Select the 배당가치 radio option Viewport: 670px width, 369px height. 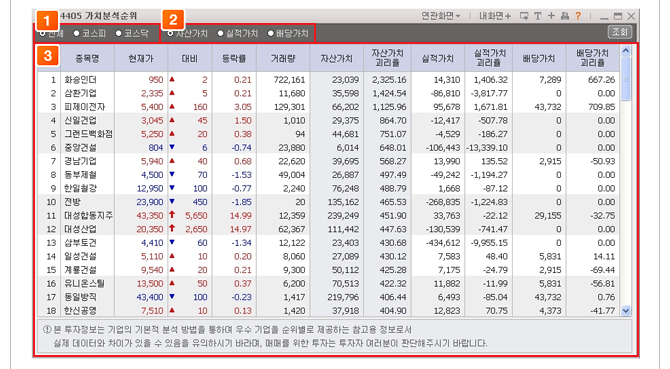270,33
